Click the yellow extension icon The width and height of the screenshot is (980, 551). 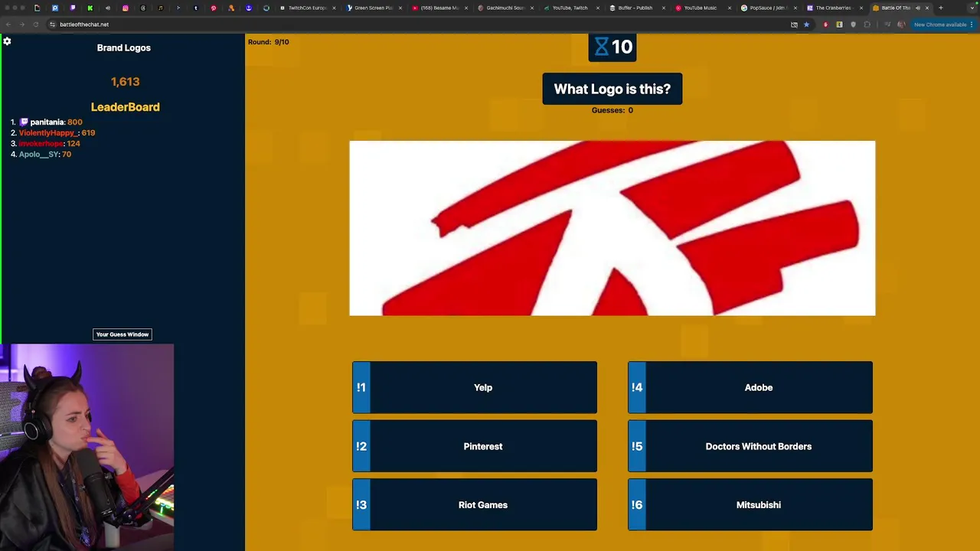point(839,24)
